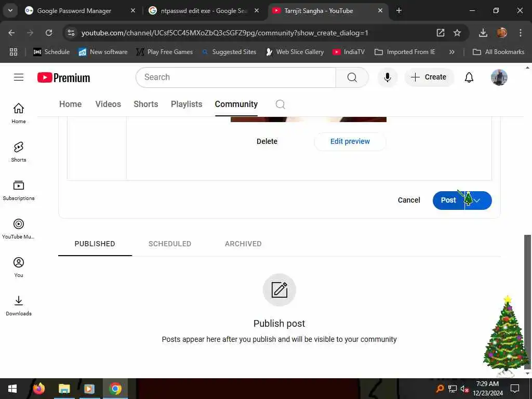Open the Schedule bookmark
Viewport: 532px width, 399px height.
pyautogui.click(x=51, y=52)
